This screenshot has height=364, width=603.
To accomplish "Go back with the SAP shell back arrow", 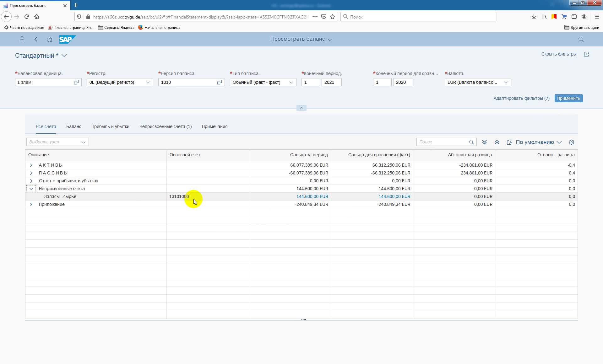I will click(36, 39).
